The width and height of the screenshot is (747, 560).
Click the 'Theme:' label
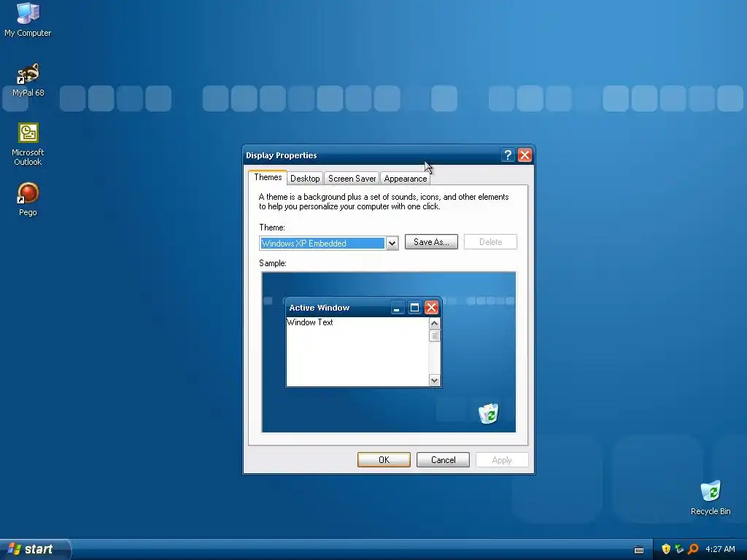(x=272, y=227)
